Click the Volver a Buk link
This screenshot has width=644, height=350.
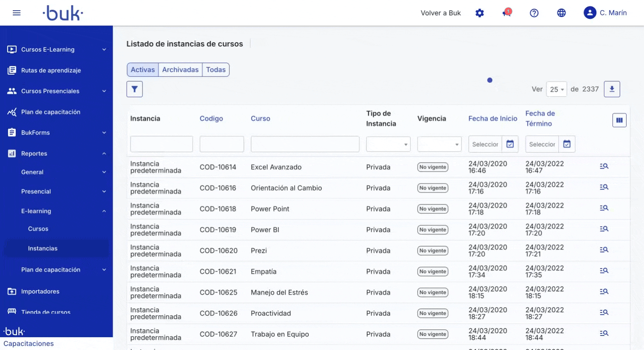441,13
